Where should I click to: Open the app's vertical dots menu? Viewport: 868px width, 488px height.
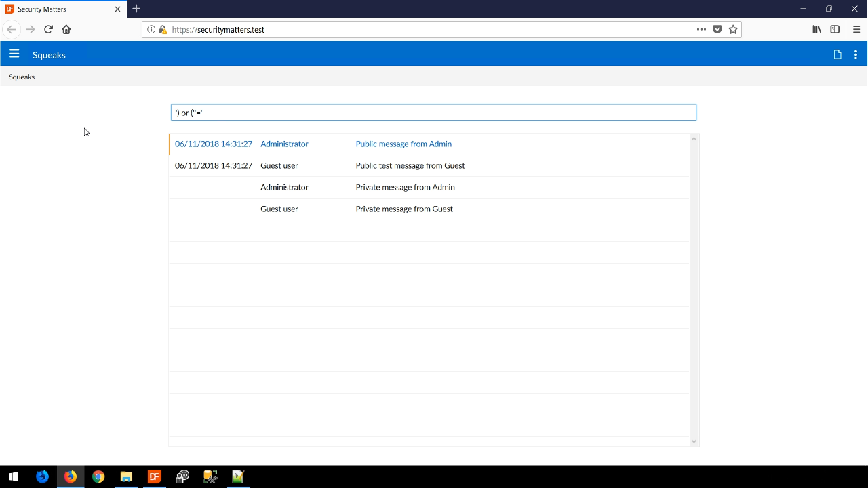(x=856, y=55)
